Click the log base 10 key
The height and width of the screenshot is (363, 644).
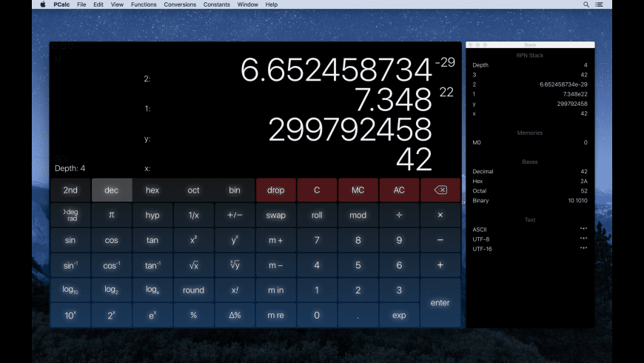click(70, 290)
